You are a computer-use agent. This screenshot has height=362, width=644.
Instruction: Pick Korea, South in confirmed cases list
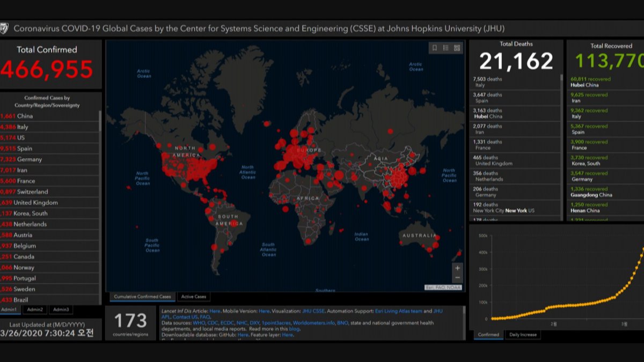(x=49, y=213)
